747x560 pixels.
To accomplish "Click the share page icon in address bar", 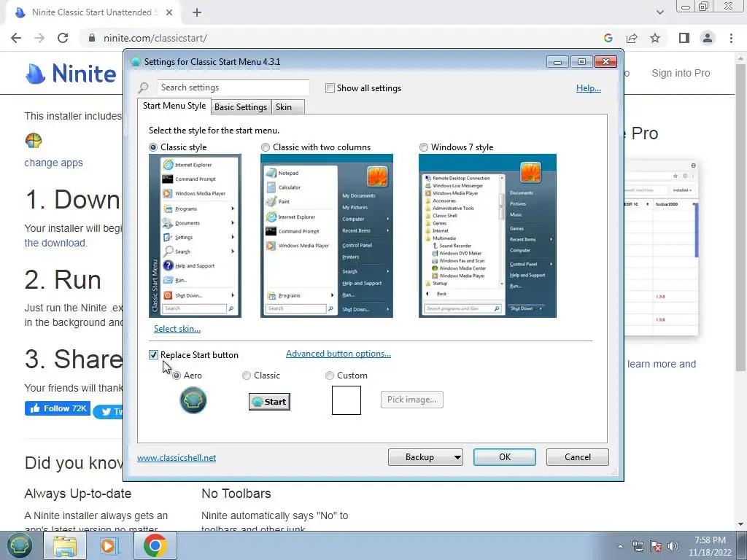I will tap(632, 38).
